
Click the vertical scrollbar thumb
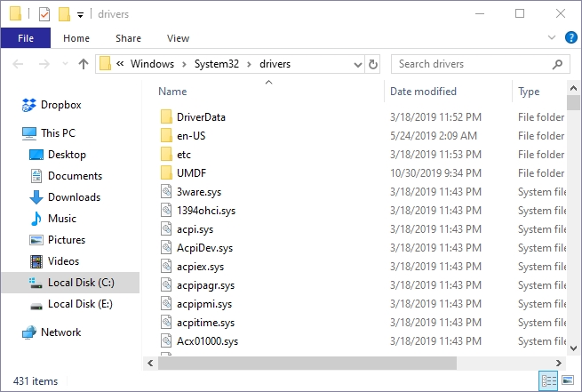(x=573, y=103)
